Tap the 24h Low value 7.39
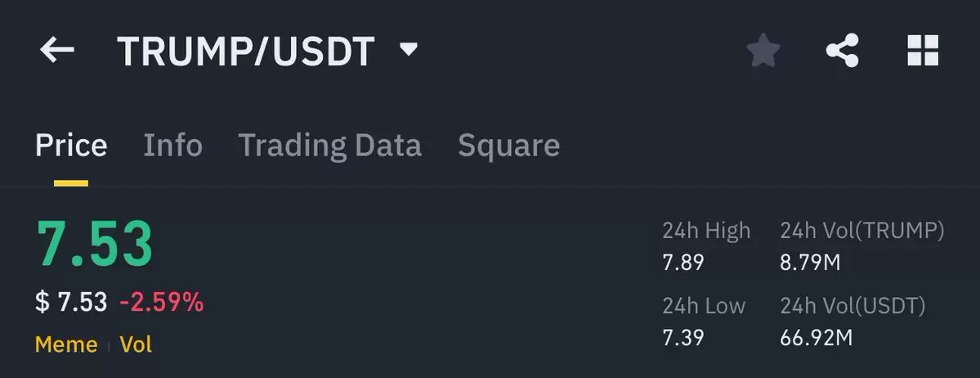This screenshot has height=378, width=980. point(683,338)
